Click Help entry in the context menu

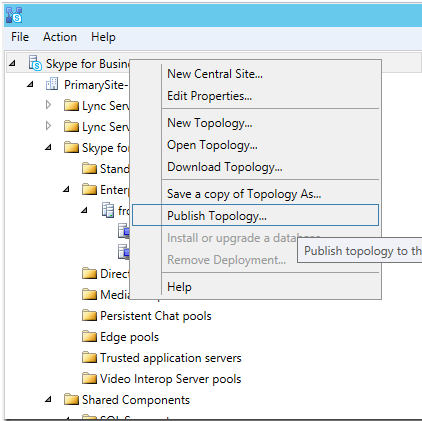tap(255, 287)
